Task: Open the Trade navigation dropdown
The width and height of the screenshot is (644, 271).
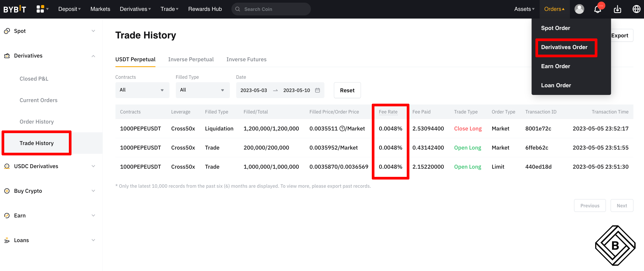Action: tap(169, 9)
